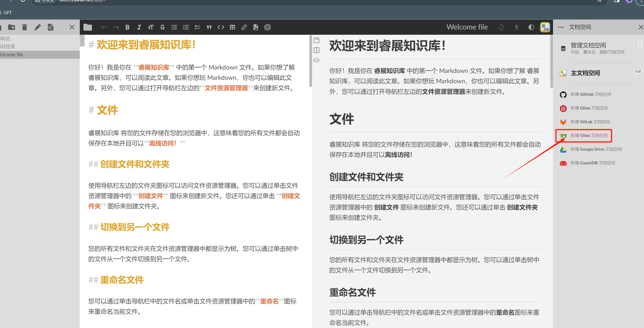Toggle bold formatting in the toolbar

(128, 27)
